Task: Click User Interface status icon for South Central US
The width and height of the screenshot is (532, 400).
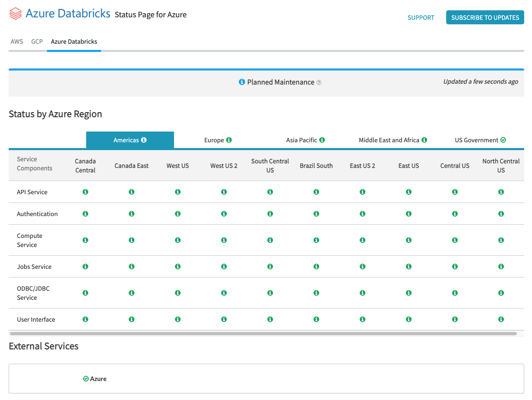Action: point(270,319)
